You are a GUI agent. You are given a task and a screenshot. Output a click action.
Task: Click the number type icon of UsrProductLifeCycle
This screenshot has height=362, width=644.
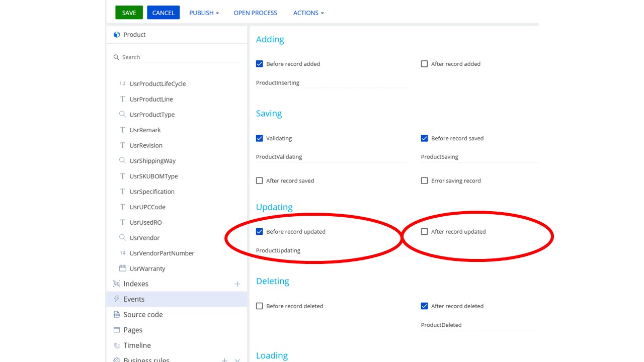[122, 83]
